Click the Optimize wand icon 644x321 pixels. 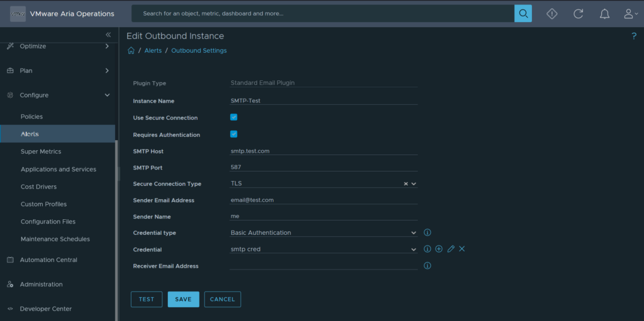coord(10,46)
